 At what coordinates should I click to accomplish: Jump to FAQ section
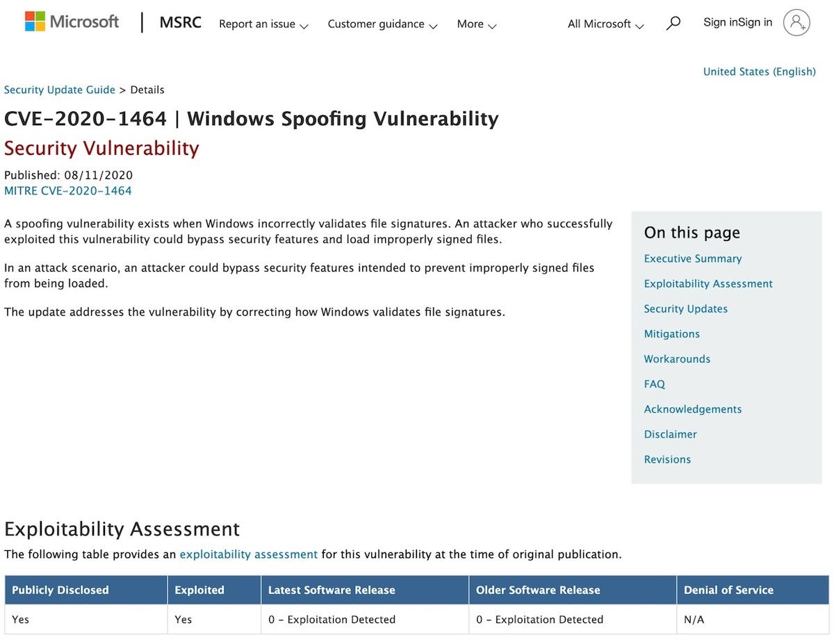pos(655,383)
